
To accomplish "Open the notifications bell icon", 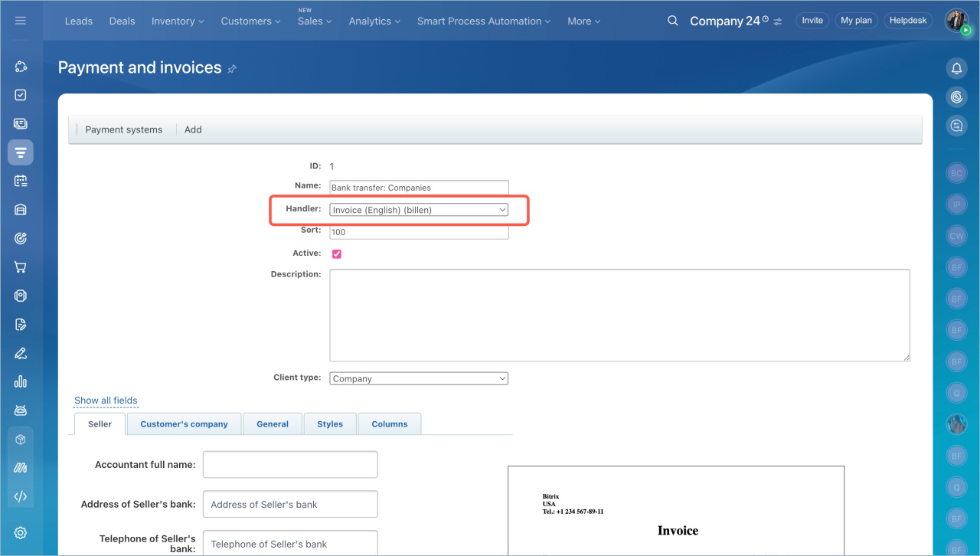I will point(956,69).
